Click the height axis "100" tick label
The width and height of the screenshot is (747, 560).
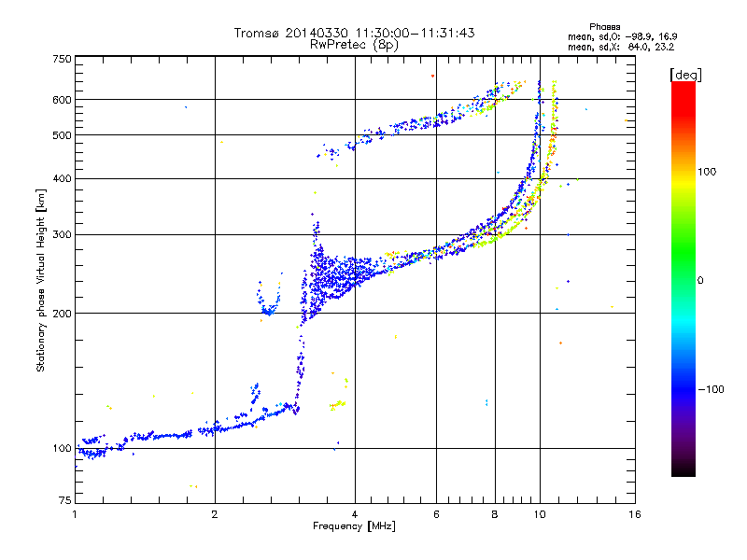point(62,449)
